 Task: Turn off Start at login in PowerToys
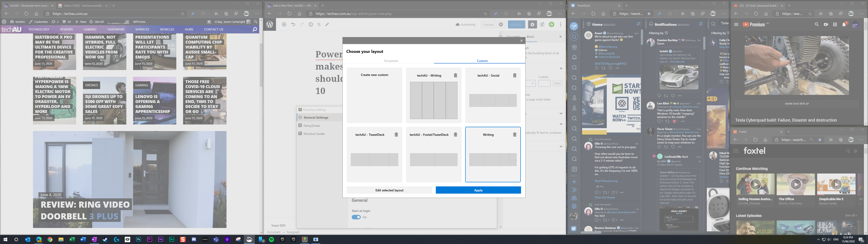click(x=356, y=217)
